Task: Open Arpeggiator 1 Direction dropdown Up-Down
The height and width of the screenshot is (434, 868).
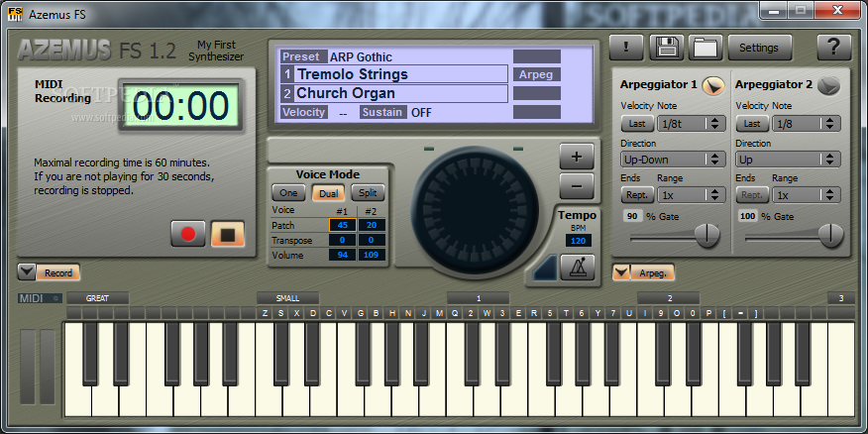Action: pos(673,160)
